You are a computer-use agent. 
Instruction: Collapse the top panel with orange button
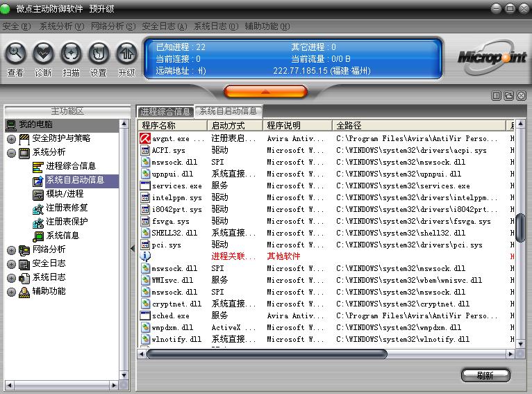click(266, 92)
